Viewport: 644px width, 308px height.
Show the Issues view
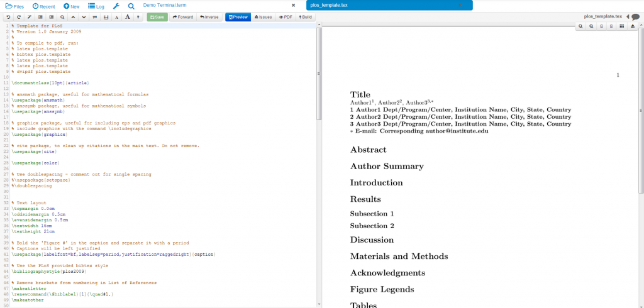click(x=264, y=17)
